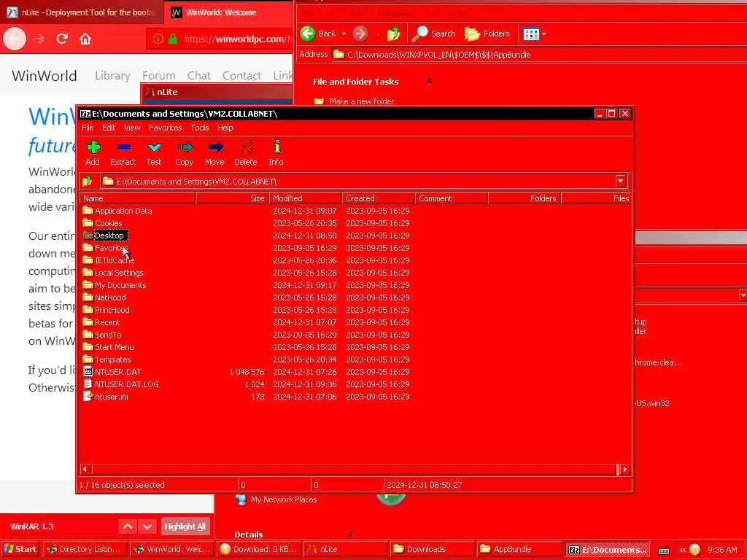Click the browser URL address field
Viewport: 747px width, 560px height.
point(220,39)
